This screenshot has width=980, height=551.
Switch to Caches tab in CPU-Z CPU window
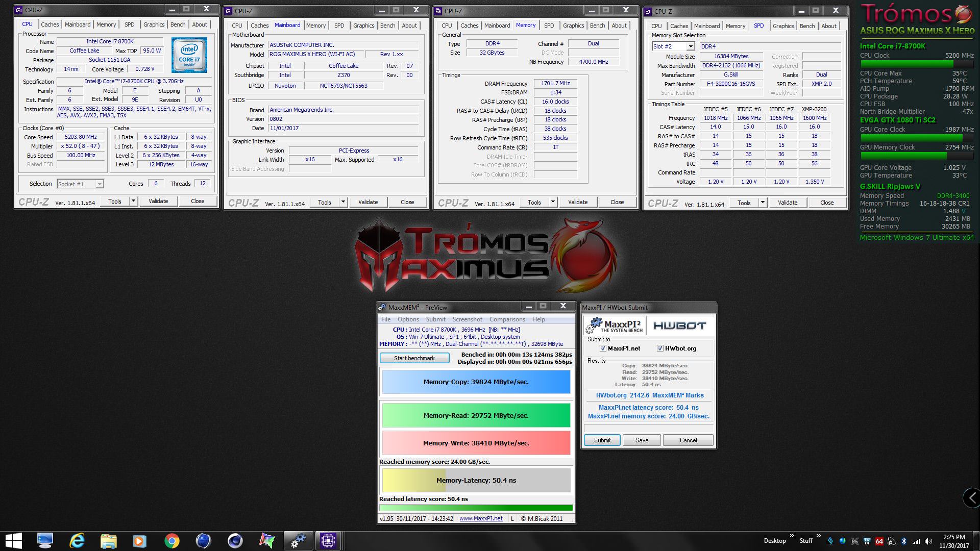[x=50, y=24]
